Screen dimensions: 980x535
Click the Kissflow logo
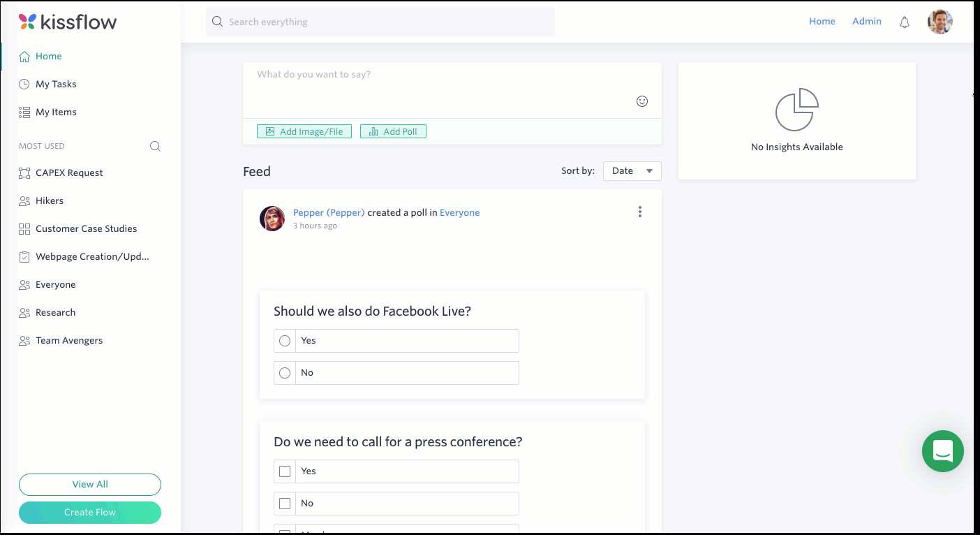pyautogui.click(x=68, y=22)
